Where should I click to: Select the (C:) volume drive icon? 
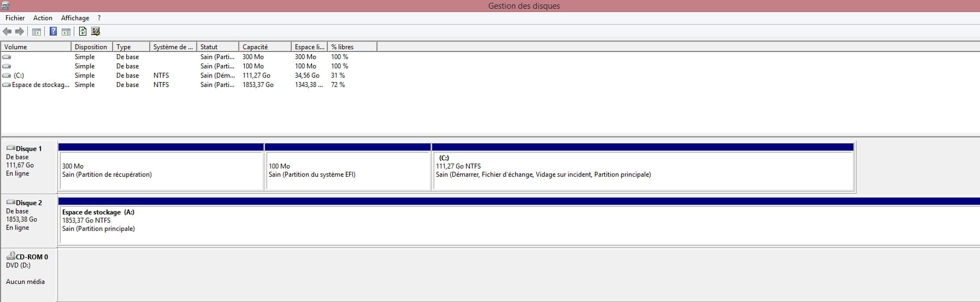[x=7, y=75]
